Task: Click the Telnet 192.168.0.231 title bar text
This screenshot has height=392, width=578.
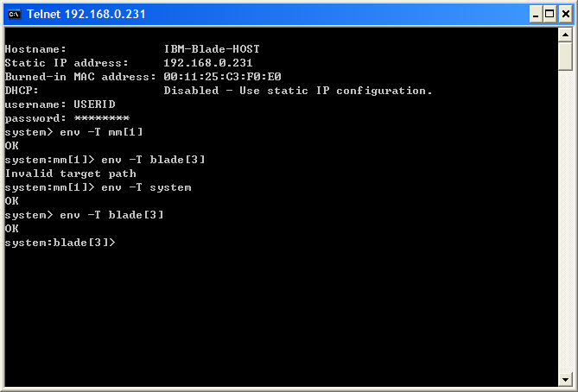Action: [x=86, y=15]
